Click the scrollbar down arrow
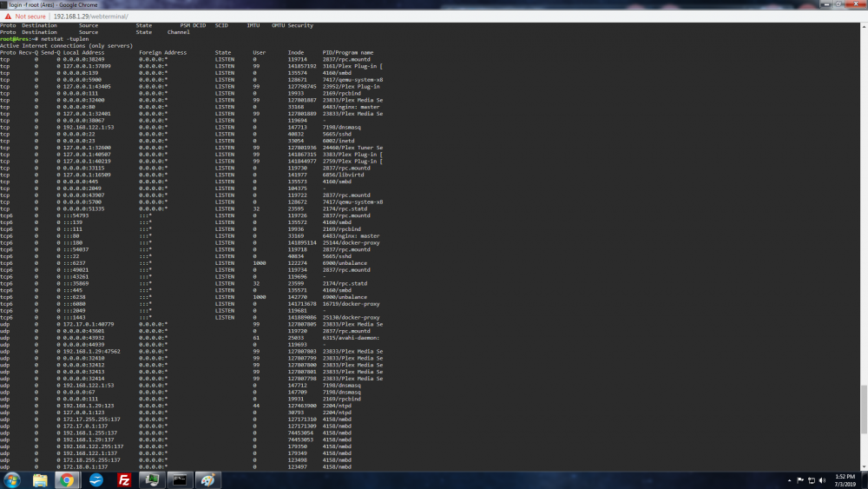868x489 pixels. pyautogui.click(x=865, y=467)
